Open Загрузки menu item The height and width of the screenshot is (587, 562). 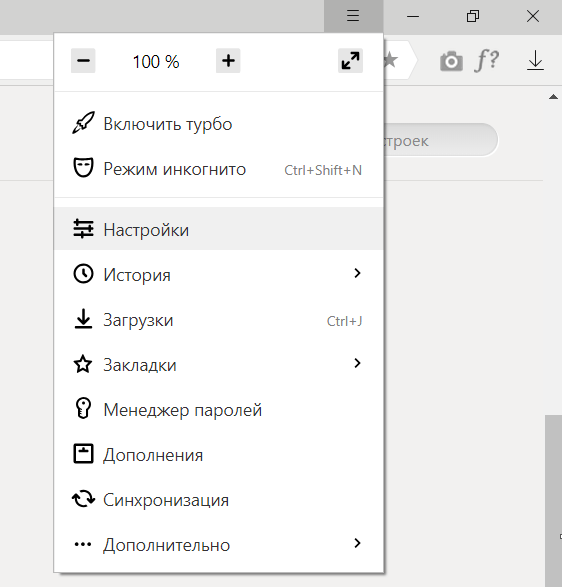(219, 320)
